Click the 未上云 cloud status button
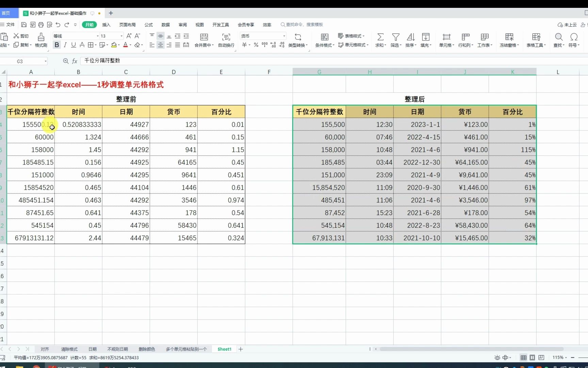 (x=567, y=25)
